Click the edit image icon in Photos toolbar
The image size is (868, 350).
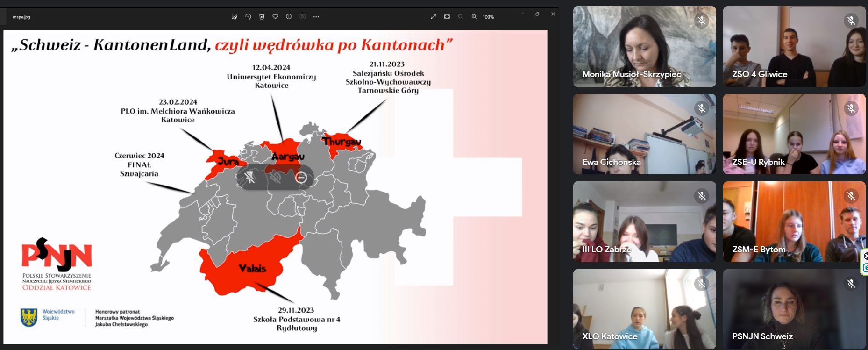coord(235,17)
